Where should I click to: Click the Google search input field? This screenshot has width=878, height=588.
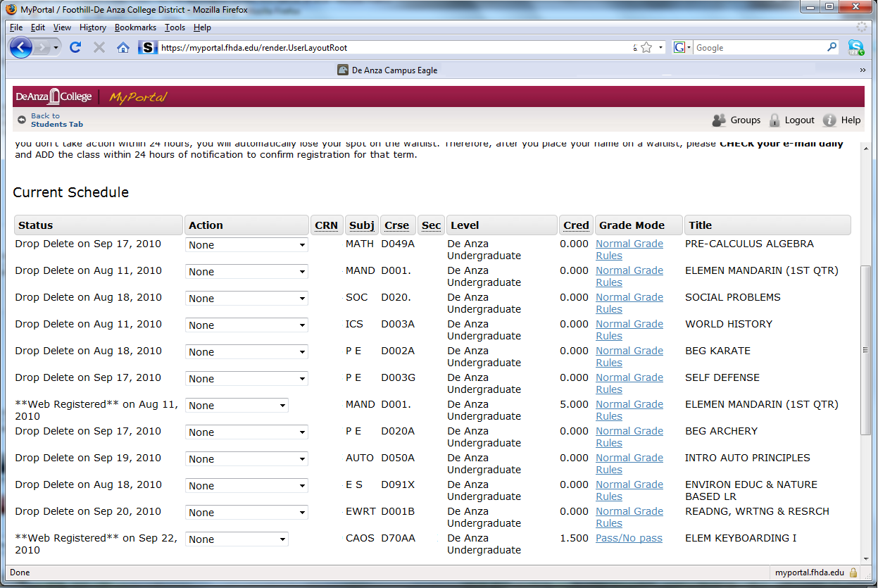tap(758, 48)
